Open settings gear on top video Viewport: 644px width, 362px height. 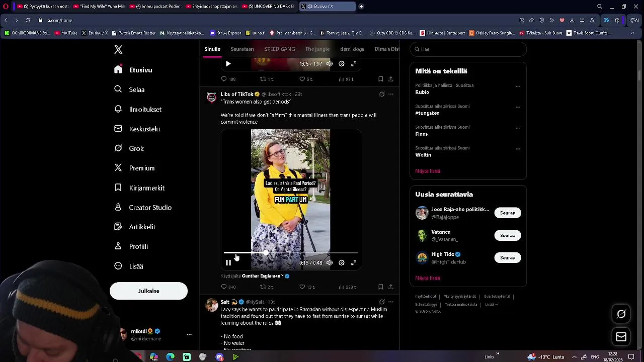click(342, 64)
